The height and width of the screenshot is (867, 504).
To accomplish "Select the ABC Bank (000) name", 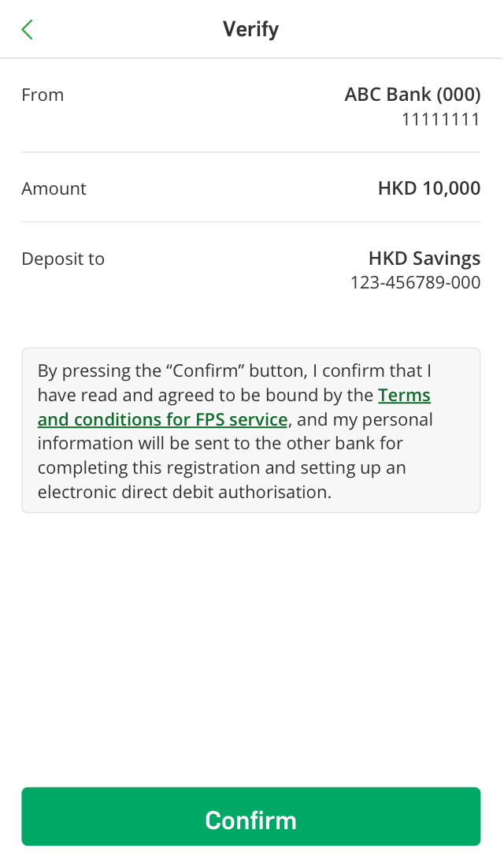I will click(x=412, y=95).
